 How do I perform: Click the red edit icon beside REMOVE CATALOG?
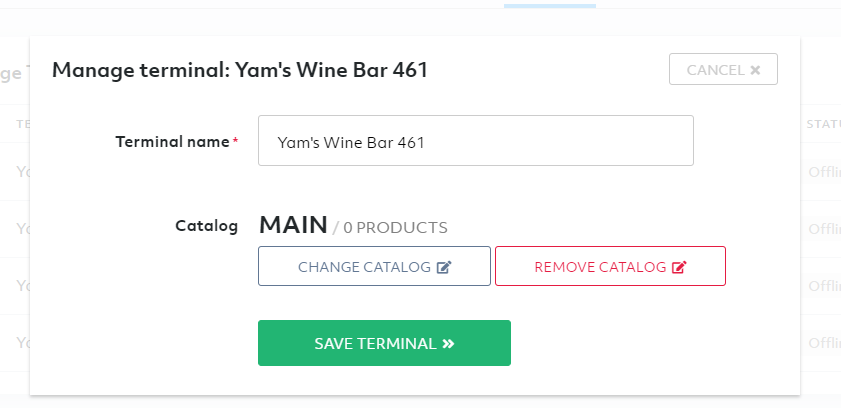pyautogui.click(x=679, y=267)
